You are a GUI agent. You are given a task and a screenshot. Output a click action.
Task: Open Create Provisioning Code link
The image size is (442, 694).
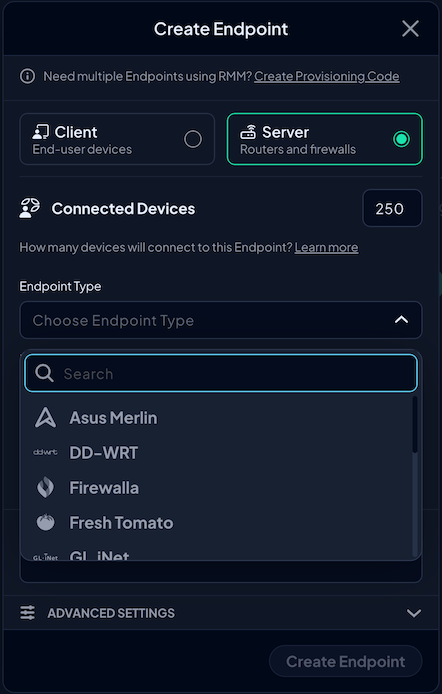click(327, 76)
